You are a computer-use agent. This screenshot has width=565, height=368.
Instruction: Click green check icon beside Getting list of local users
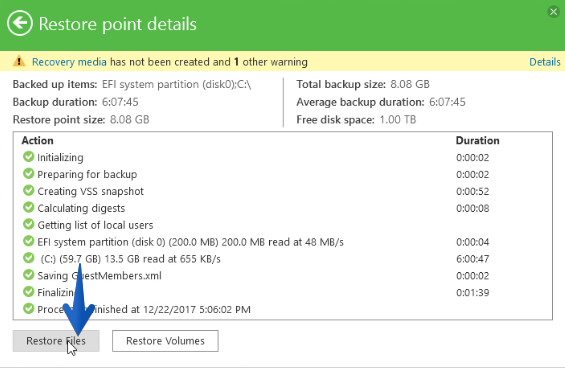click(x=28, y=225)
